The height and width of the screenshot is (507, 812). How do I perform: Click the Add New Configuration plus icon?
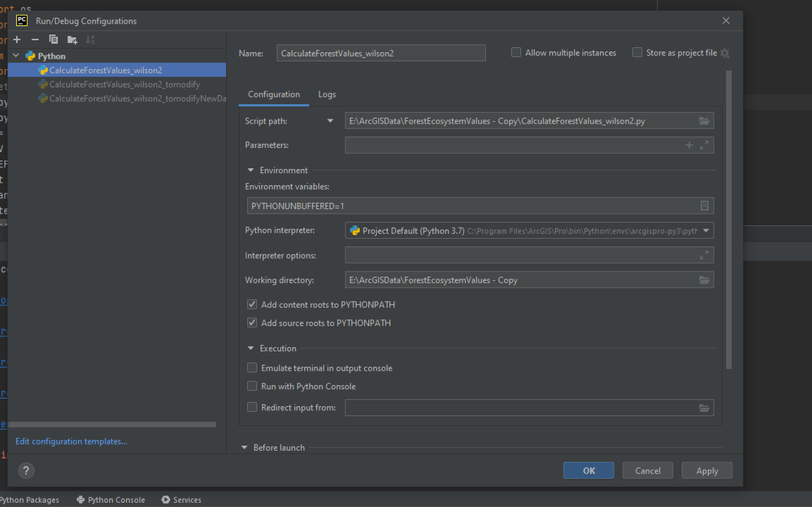pyautogui.click(x=16, y=40)
